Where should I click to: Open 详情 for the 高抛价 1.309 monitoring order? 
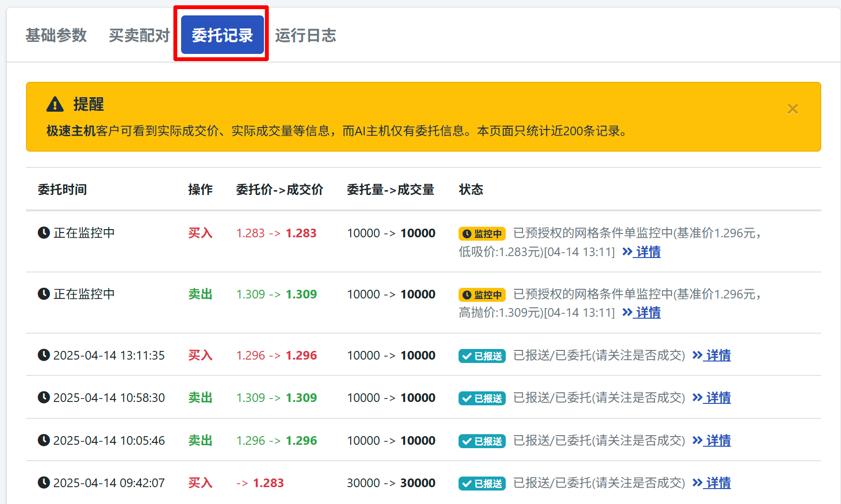pos(641,312)
